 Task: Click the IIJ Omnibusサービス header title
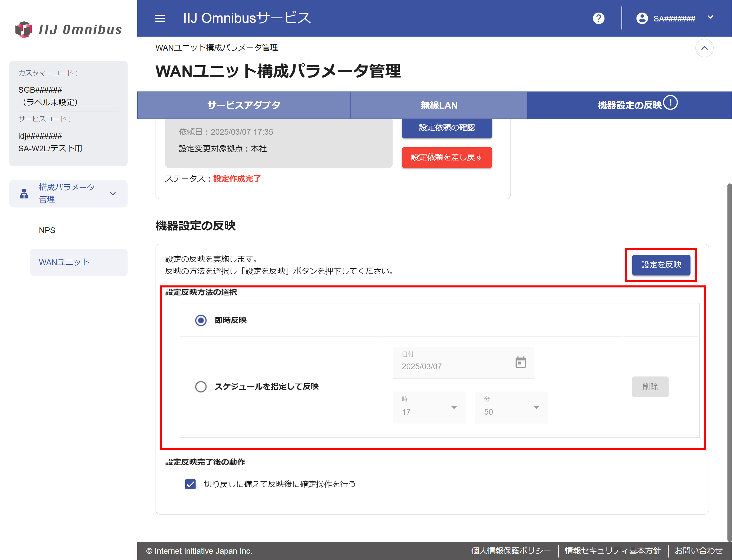[247, 18]
